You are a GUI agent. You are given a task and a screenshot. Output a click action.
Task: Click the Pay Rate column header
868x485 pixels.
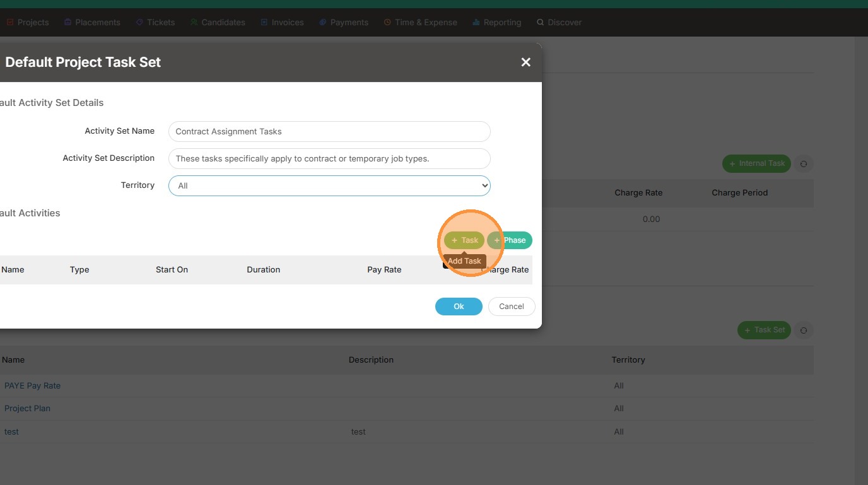point(384,269)
